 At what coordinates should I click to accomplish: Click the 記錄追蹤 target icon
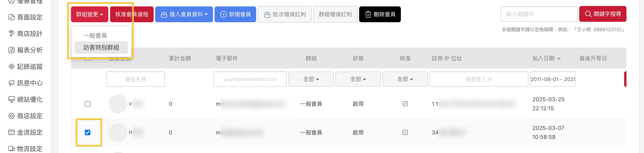12,66
